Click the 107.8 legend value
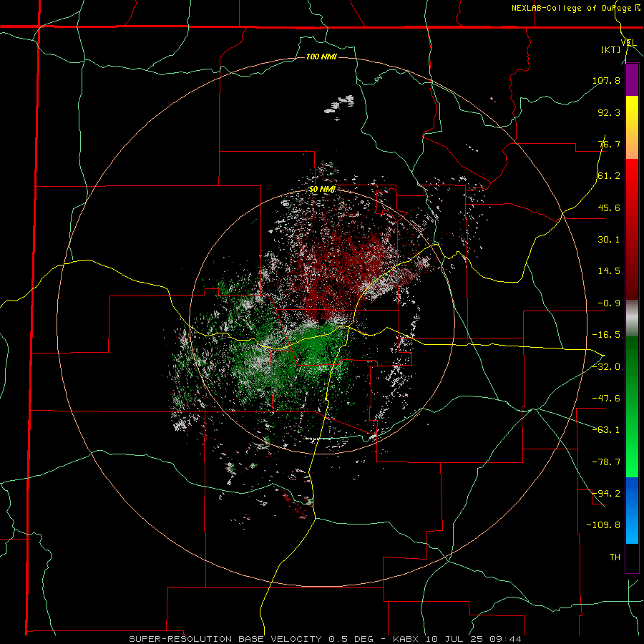This screenshot has height=644, width=644. point(606,80)
